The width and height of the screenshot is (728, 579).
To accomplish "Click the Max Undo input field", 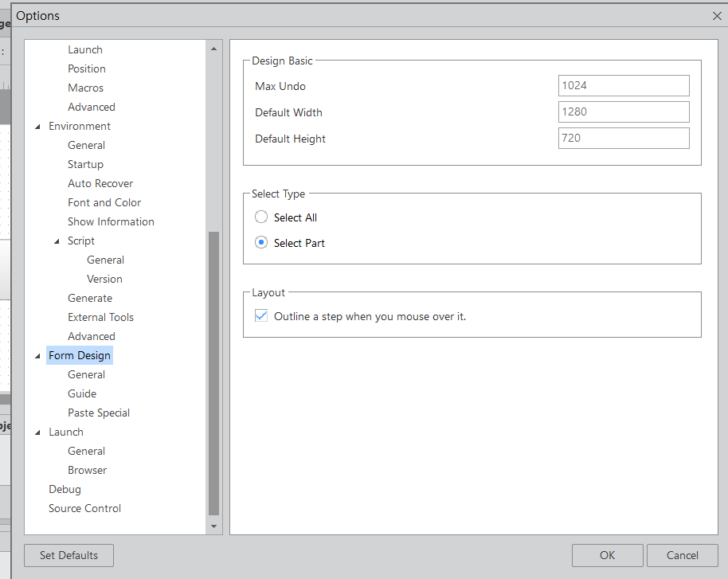I will point(624,85).
